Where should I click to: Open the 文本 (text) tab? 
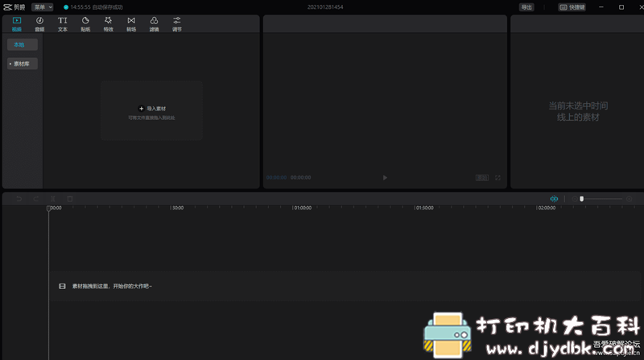[x=63, y=24]
